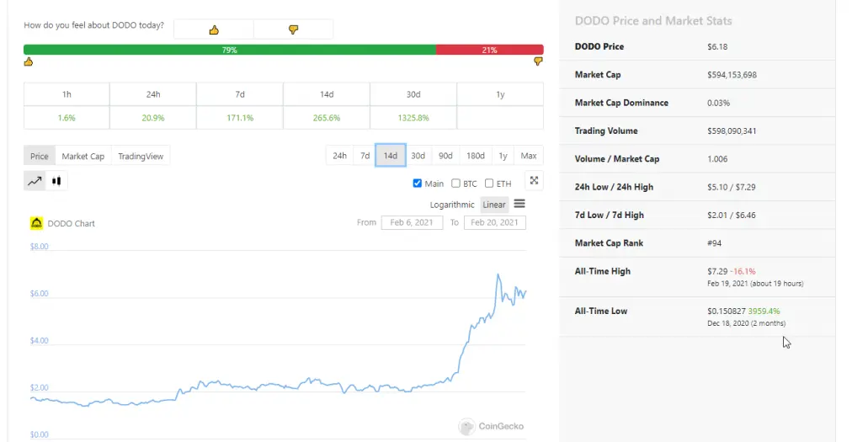Switch chart scale to Logarithmic
Screen dimensions: 868x442
(x=452, y=205)
